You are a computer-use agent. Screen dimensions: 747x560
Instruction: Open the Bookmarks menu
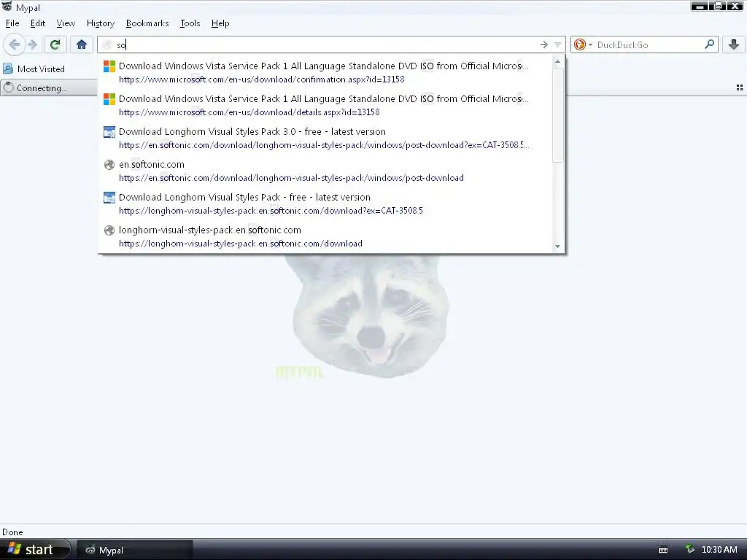coord(147,23)
